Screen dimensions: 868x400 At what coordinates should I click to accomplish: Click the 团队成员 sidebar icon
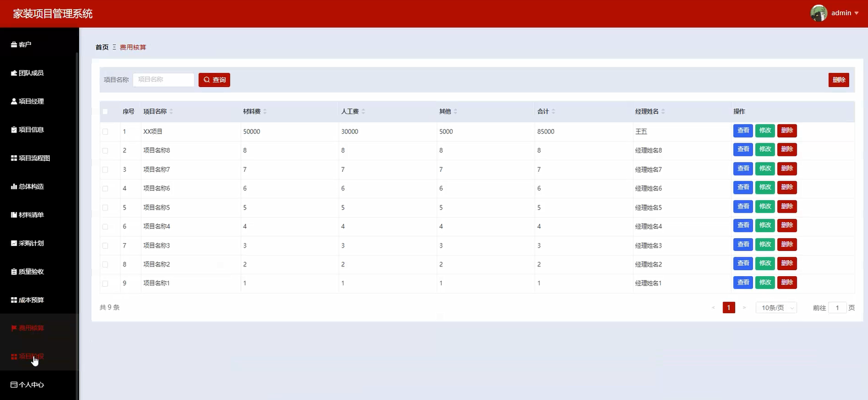[x=14, y=73]
